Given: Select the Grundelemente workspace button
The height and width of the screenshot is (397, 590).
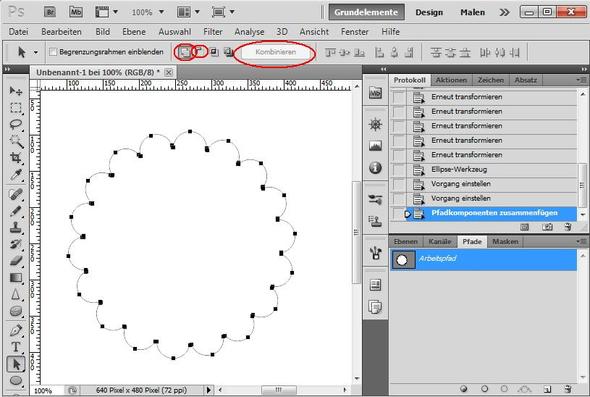Looking at the screenshot, I should (x=366, y=12).
